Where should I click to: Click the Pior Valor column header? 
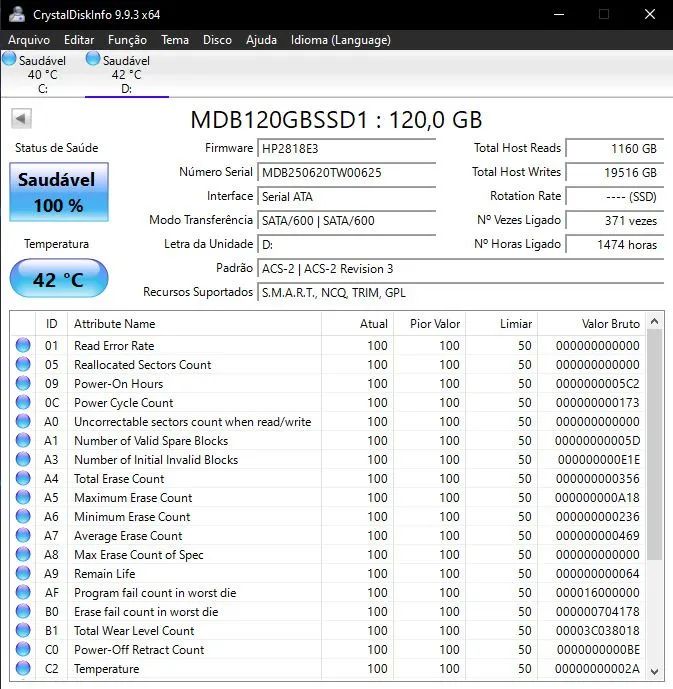pos(430,324)
